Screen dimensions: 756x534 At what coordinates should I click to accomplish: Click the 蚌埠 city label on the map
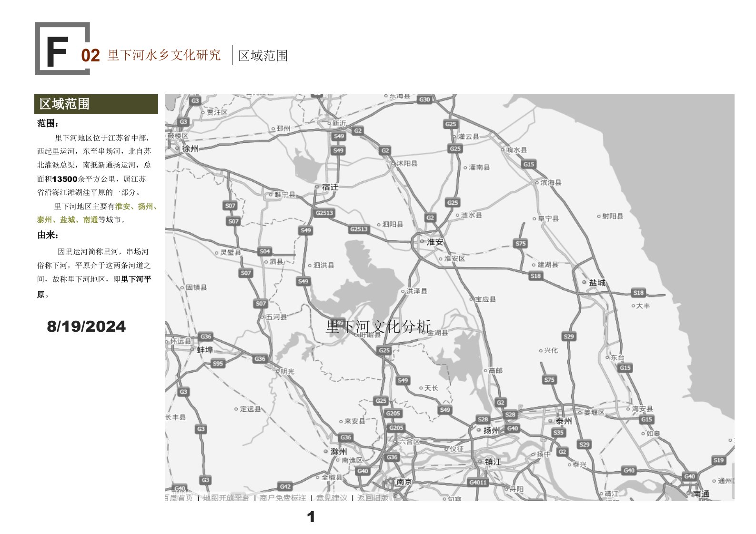click(x=205, y=349)
